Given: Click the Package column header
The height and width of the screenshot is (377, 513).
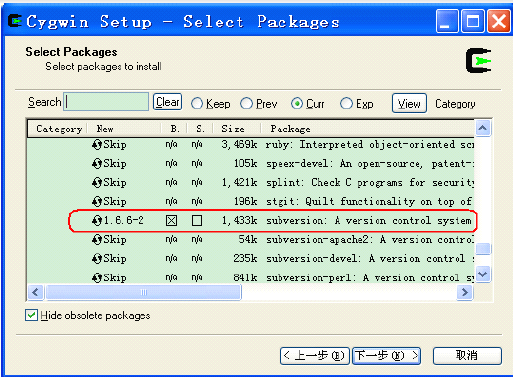Looking at the screenshot, I should pyautogui.click(x=367, y=129).
